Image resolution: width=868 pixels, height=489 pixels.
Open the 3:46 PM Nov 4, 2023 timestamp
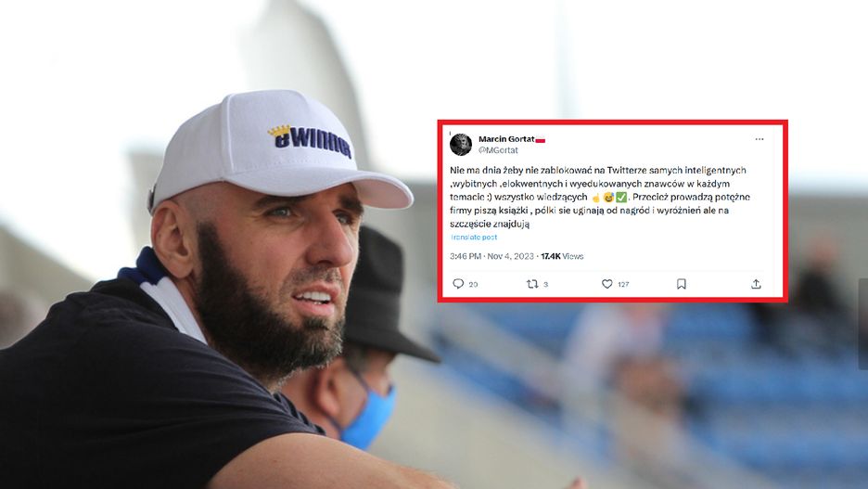click(491, 256)
